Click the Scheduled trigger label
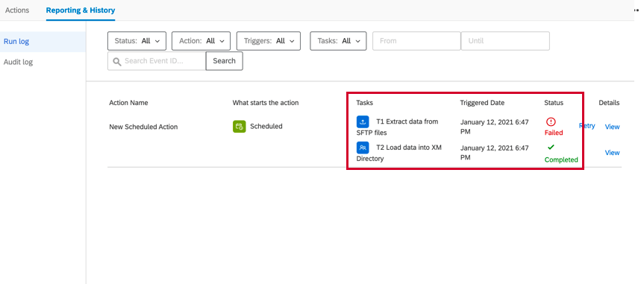Screen dimensions: 644x284 266,127
